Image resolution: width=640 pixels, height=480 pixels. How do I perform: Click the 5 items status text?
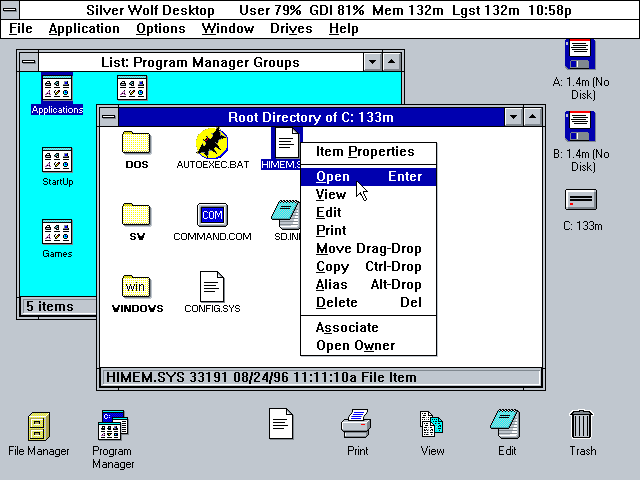point(50,307)
